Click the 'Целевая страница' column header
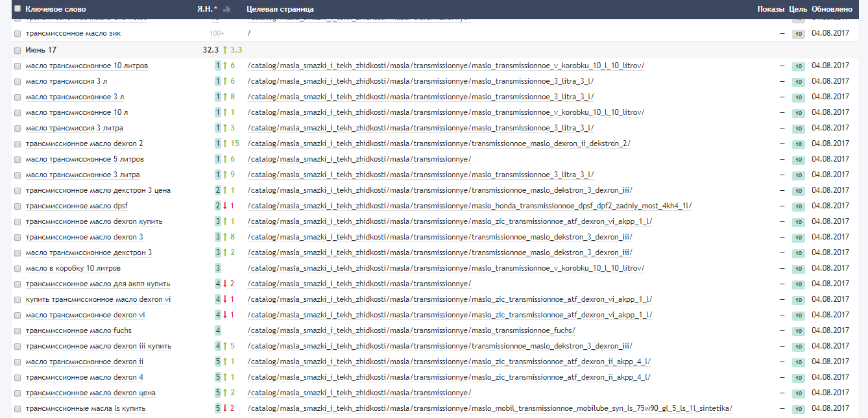868x418 pixels. click(280, 9)
